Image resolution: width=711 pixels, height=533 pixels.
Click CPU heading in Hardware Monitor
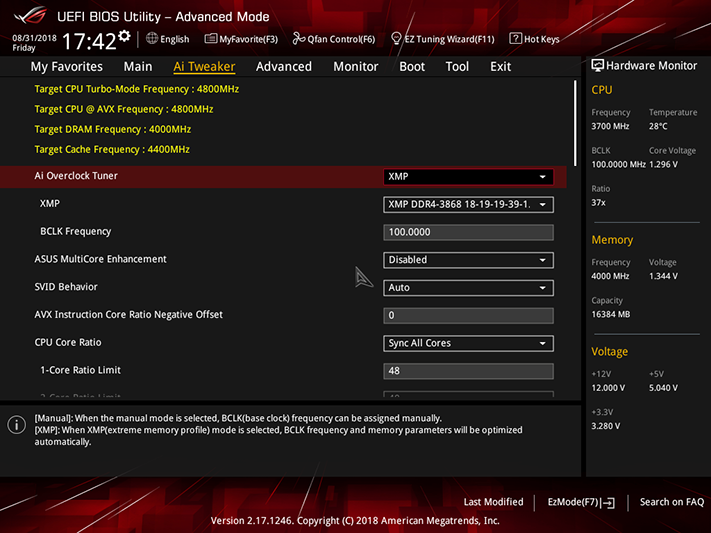click(602, 90)
